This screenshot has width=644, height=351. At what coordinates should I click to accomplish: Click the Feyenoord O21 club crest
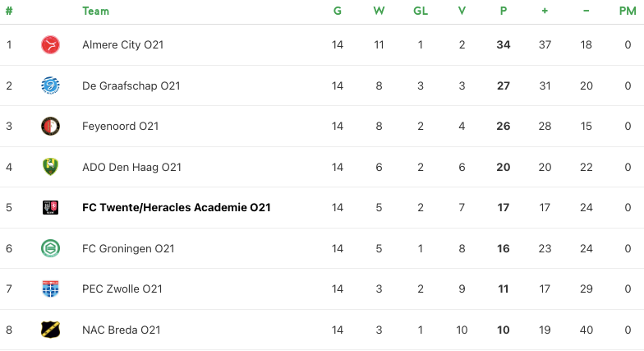pyautogui.click(x=51, y=127)
